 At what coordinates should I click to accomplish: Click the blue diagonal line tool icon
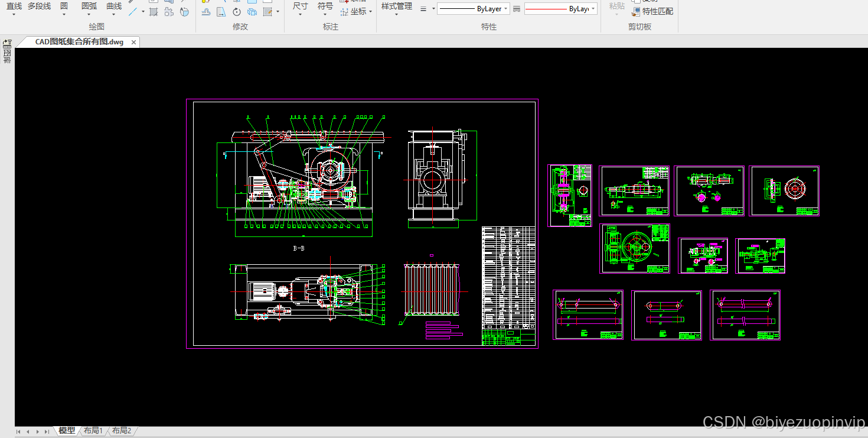coord(133,11)
